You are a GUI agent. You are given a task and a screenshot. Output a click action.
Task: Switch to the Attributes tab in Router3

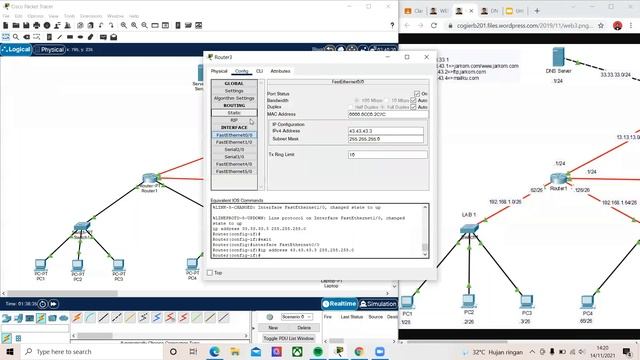tap(280, 71)
